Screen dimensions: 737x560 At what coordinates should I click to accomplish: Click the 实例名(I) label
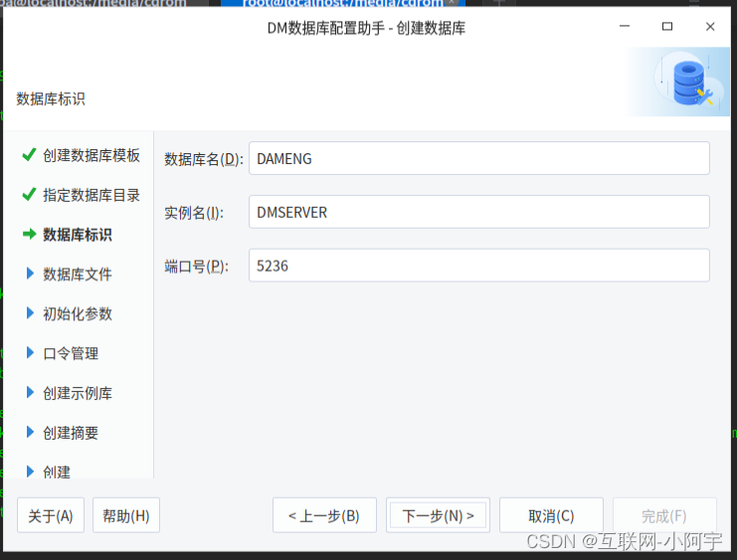pyautogui.click(x=194, y=213)
